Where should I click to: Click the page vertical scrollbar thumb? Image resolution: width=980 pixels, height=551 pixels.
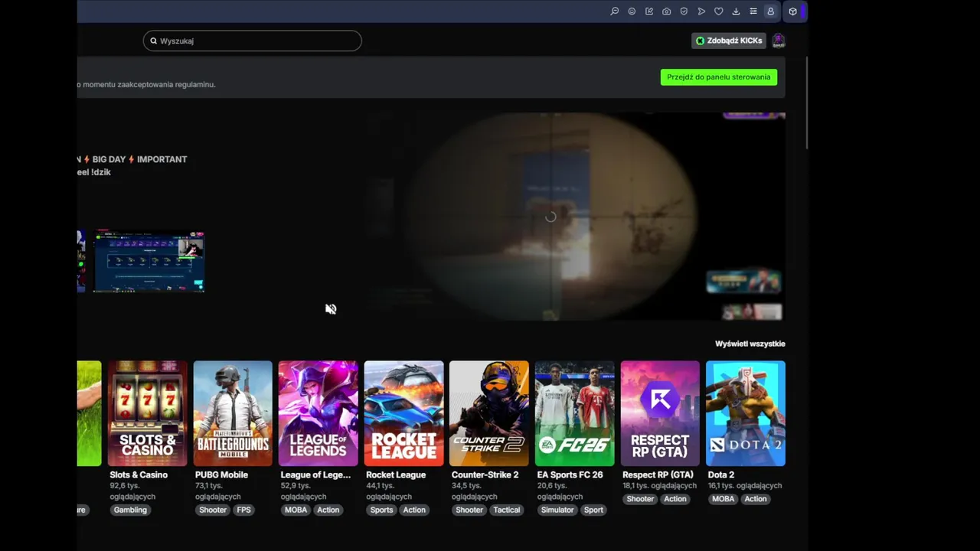point(807,102)
